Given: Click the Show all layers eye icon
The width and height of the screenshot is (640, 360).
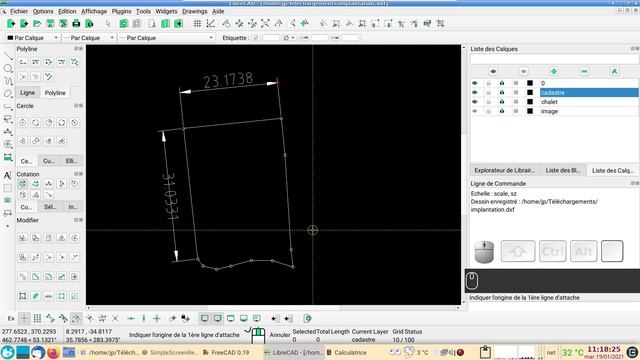Looking at the screenshot, I should [x=493, y=71].
